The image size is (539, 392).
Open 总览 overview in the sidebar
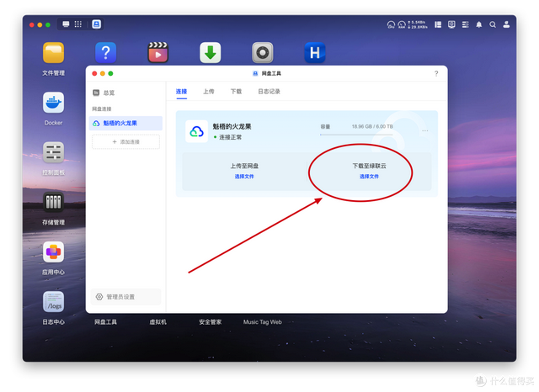click(125, 93)
